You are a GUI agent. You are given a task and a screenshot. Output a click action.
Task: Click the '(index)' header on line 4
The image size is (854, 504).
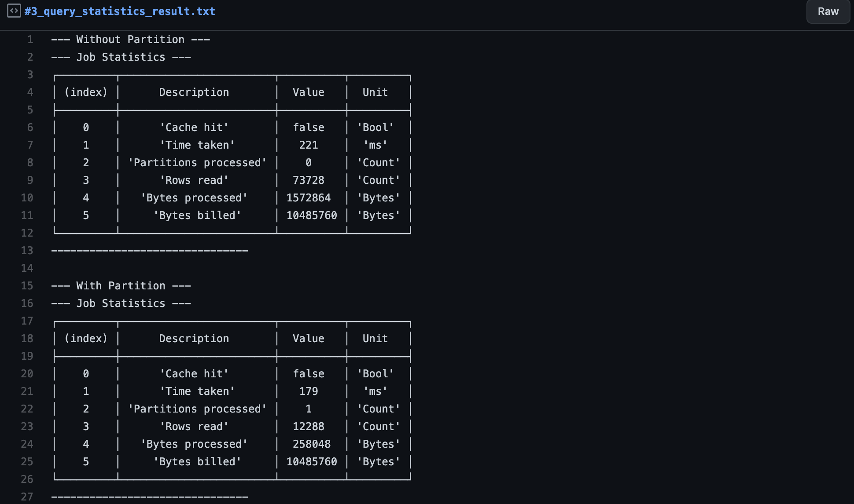(86, 92)
